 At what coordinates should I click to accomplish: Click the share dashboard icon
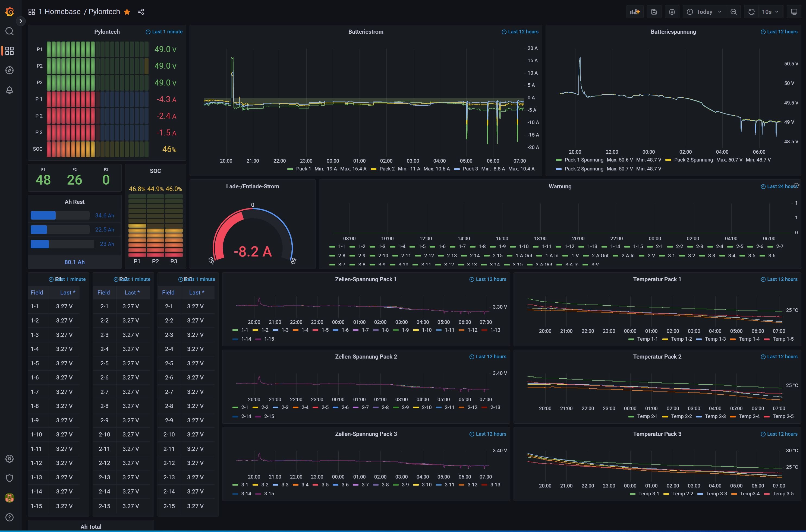pyautogui.click(x=141, y=12)
